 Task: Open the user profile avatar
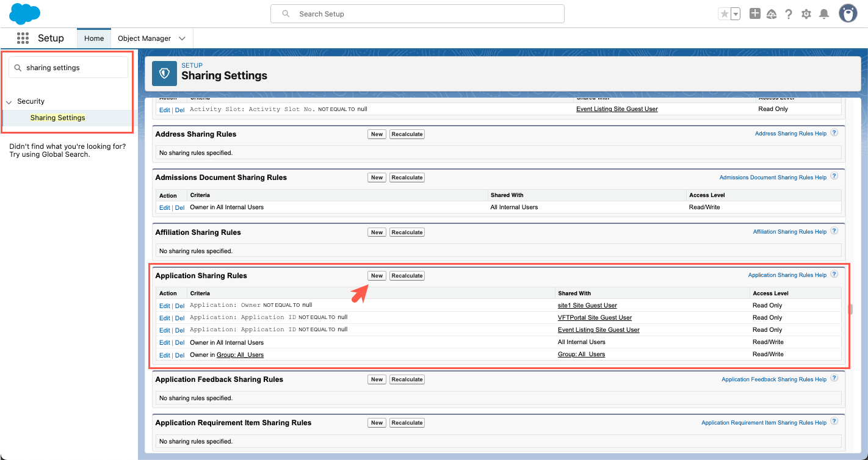click(848, 13)
